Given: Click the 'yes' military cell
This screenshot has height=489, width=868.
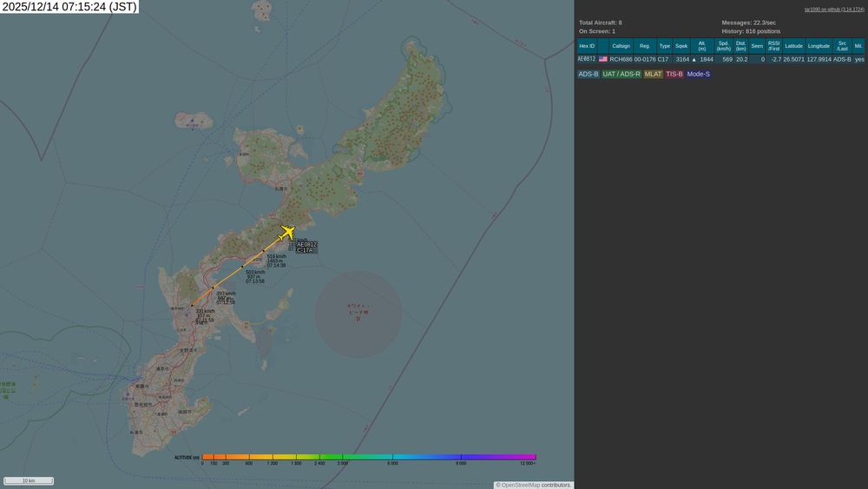Looking at the screenshot, I should (x=859, y=59).
